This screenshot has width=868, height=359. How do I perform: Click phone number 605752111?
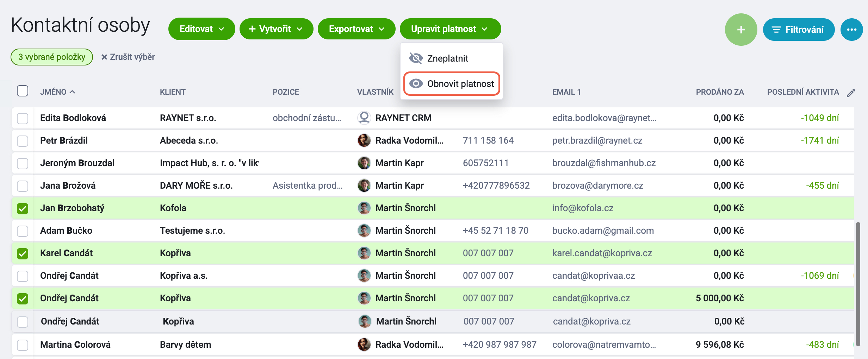(x=485, y=163)
